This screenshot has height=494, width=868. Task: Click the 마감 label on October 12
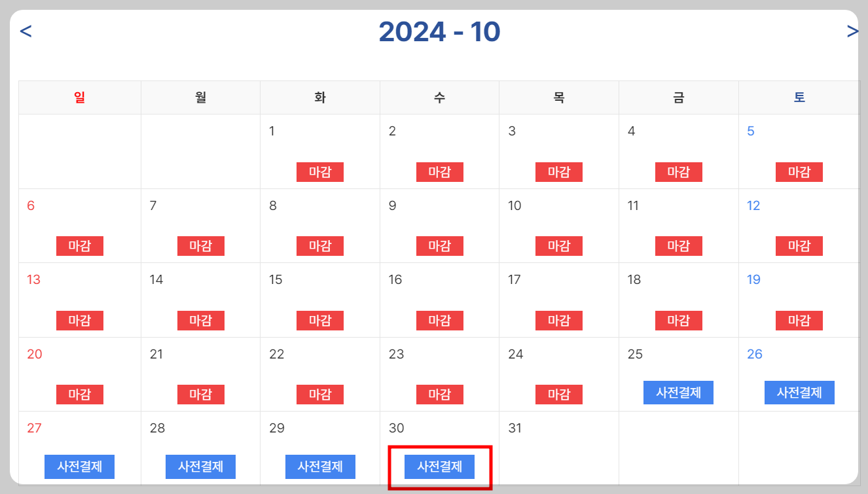click(x=799, y=246)
